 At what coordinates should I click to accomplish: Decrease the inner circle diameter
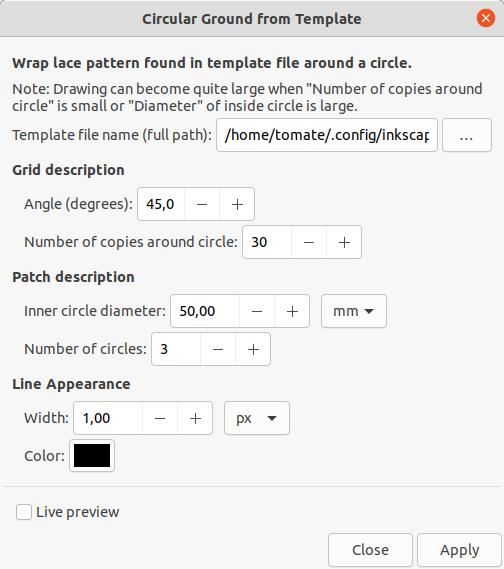(x=257, y=311)
